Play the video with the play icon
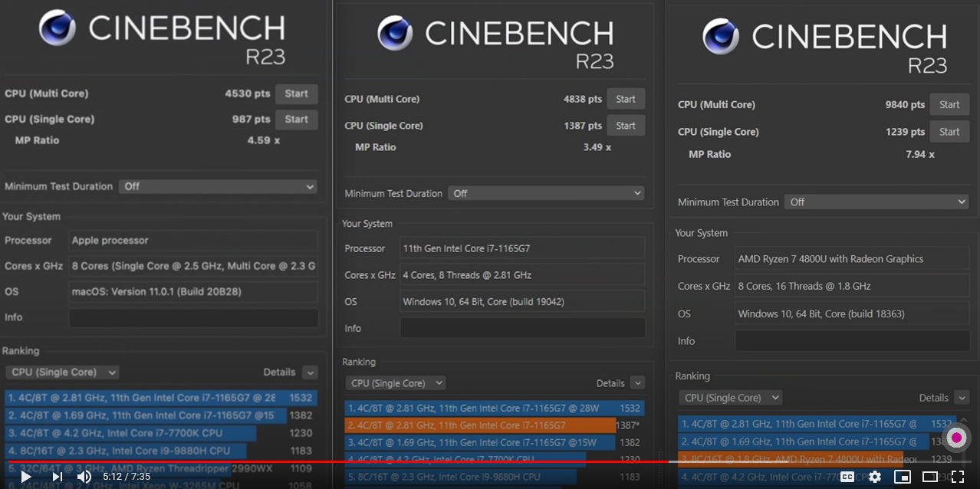The height and width of the screenshot is (489, 980). click(x=25, y=477)
